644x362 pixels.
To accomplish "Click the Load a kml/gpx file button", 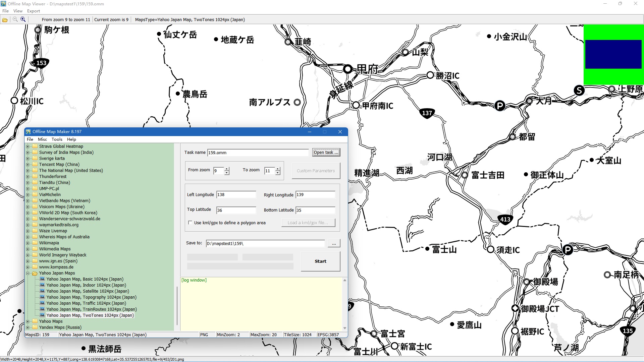I will pyautogui.click(x=308, y=223).
